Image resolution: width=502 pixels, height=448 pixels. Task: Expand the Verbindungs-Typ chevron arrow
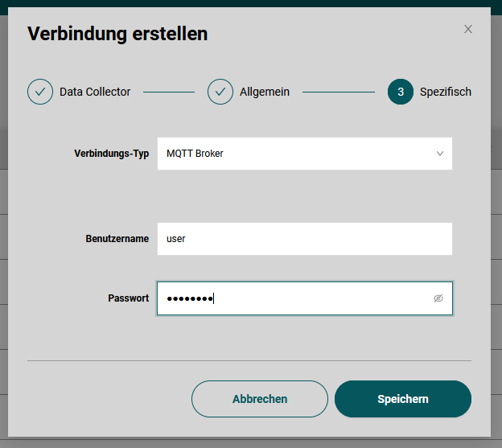tap(440, 154)
